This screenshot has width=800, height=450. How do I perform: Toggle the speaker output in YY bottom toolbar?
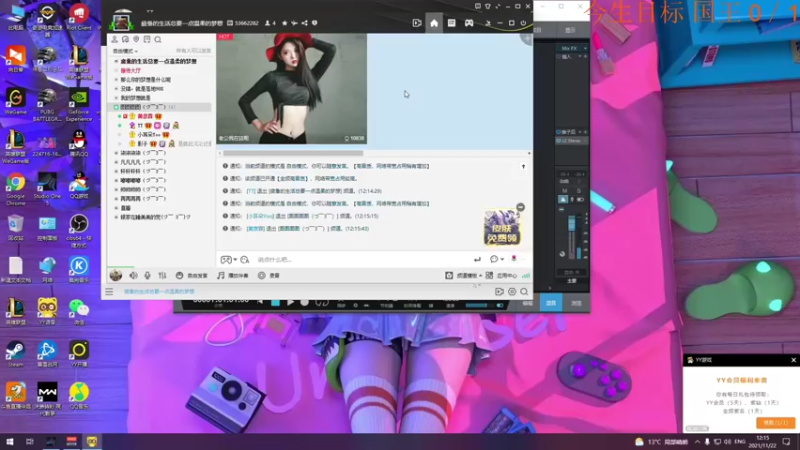[x=133, y=276]
